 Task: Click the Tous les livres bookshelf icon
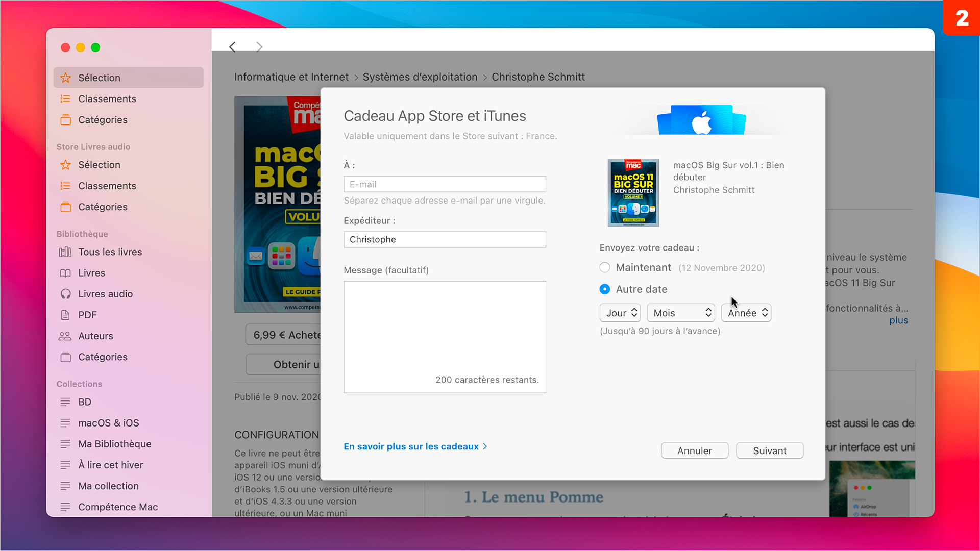pos(65,252)
